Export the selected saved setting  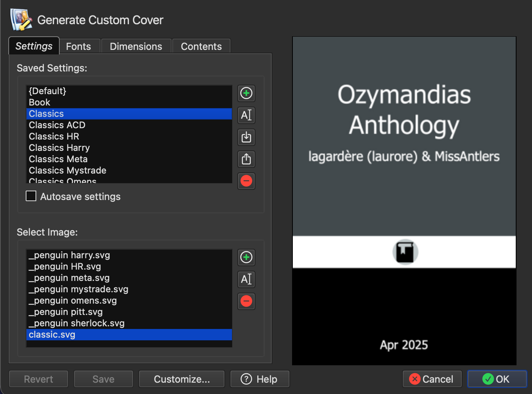click(x=246, y=159)
